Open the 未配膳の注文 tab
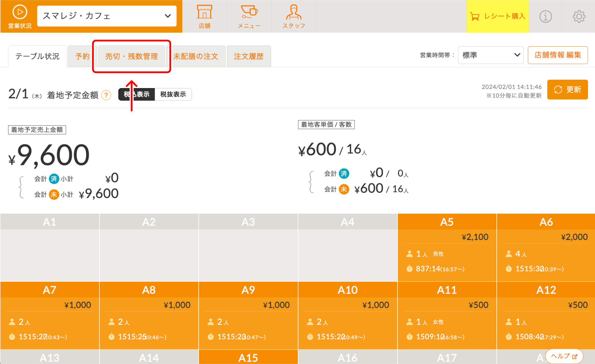The height and width of the screenshot is (364, 595). coord(196,56)
